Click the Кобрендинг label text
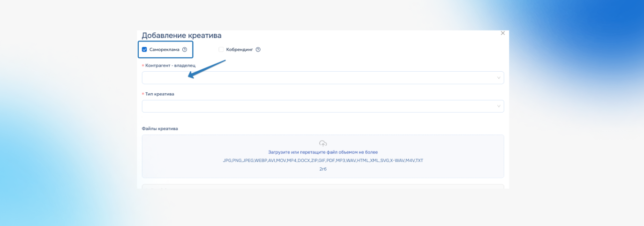The height and width of the screenshot is (226, 644). tap(239, 49)
